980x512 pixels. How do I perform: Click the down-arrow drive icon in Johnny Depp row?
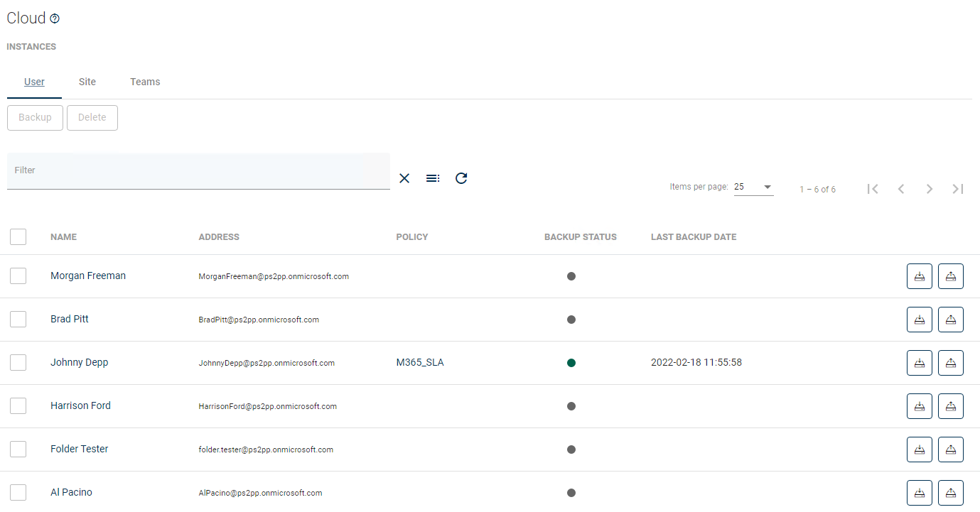919,363
